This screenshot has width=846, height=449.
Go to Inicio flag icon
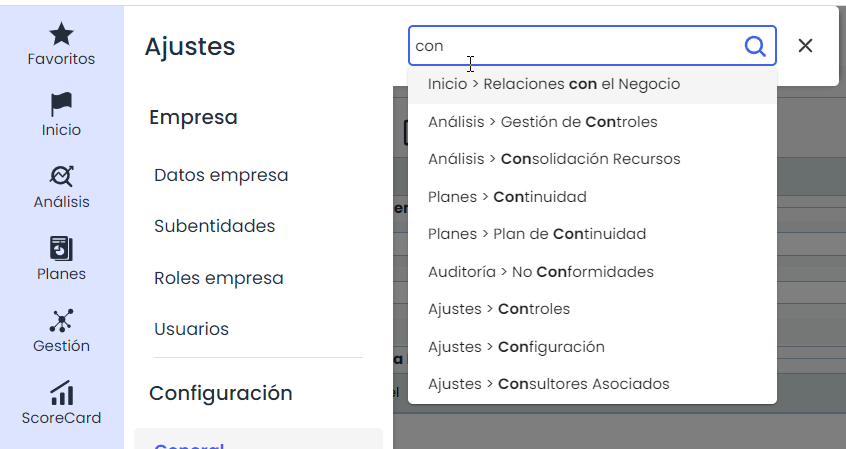coord(61,105)
